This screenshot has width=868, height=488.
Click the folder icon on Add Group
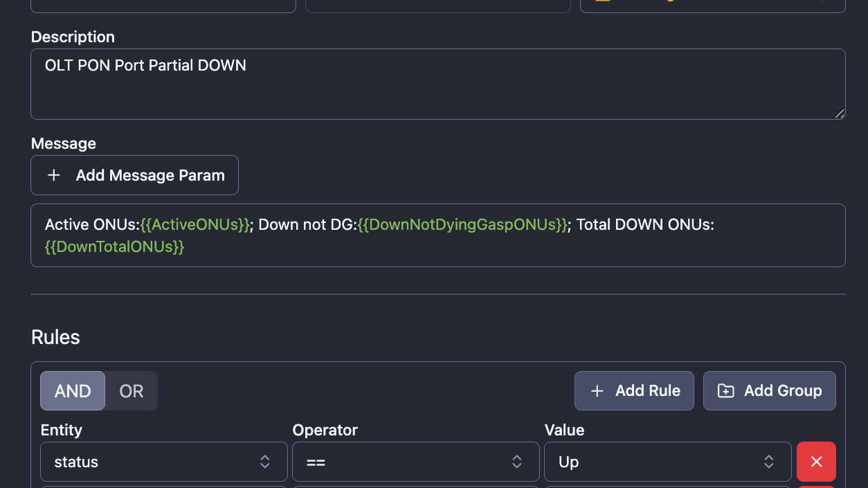point(725,390)
